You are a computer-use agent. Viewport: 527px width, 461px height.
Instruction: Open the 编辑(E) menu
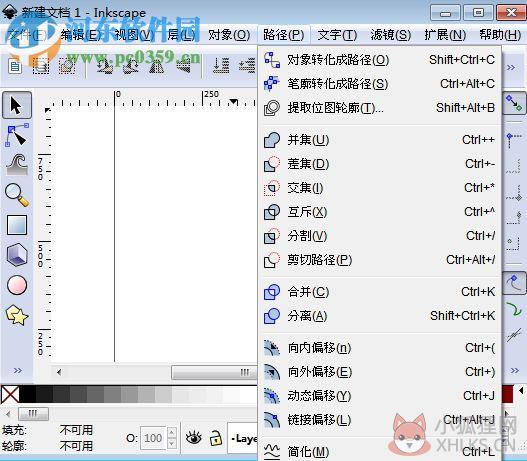pyautogui.click(x=81, y=35)
